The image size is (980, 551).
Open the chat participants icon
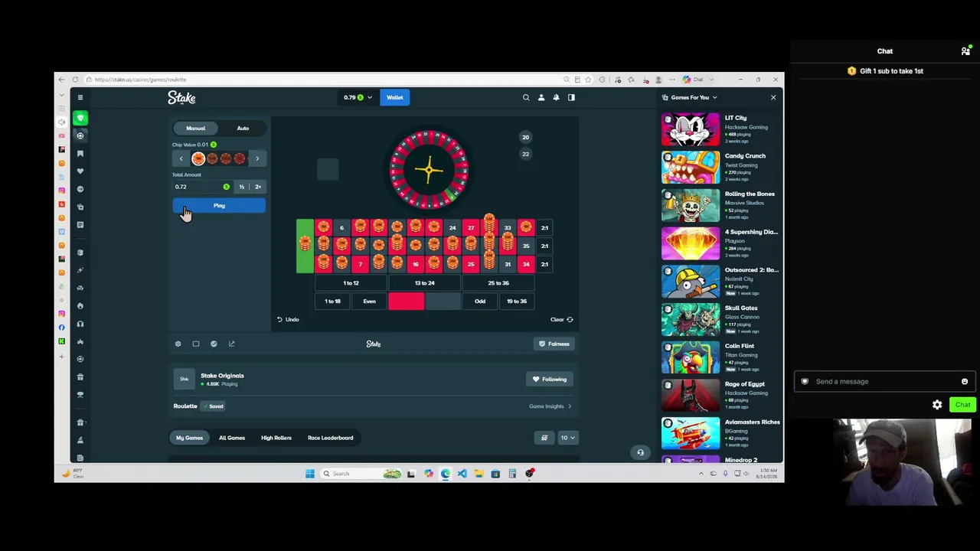tap(965, 51)
